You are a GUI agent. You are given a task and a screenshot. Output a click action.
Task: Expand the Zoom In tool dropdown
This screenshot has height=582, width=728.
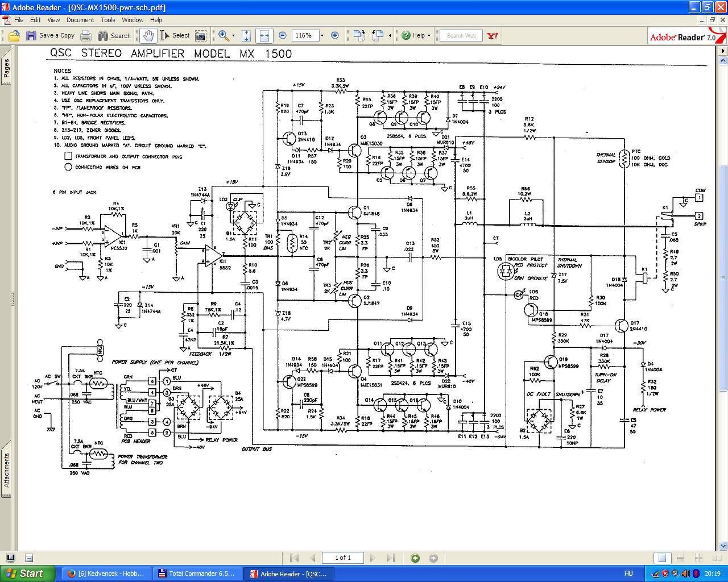233,35
